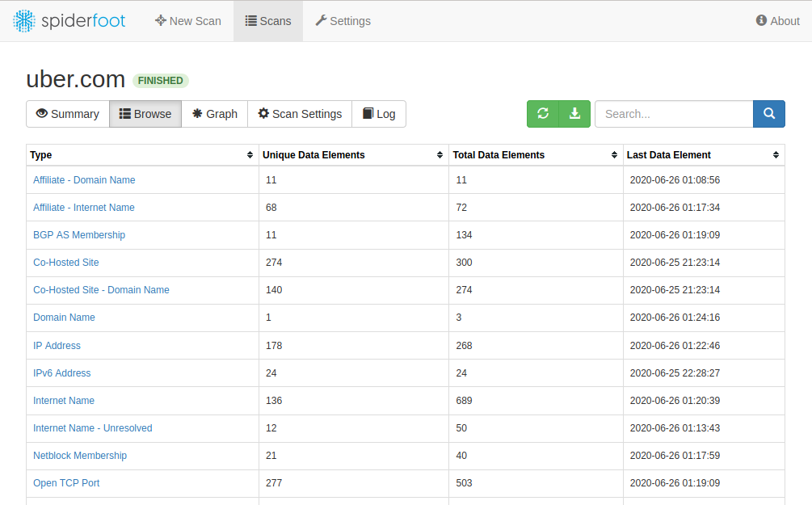Select unique count 12 in Internet Name Unresolved row
Image resolution: width=812 pixels, height=505 pixels.
(x=271, y=427)
